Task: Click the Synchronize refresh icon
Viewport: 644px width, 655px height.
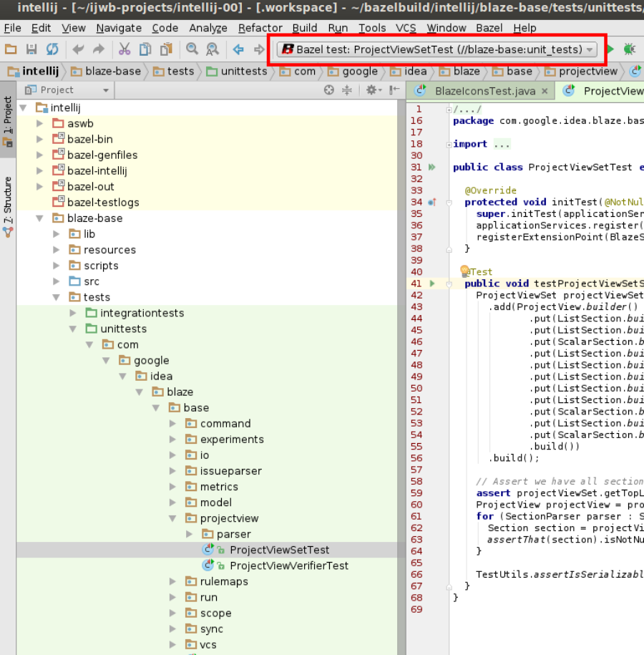Action: tap(52, 49)
